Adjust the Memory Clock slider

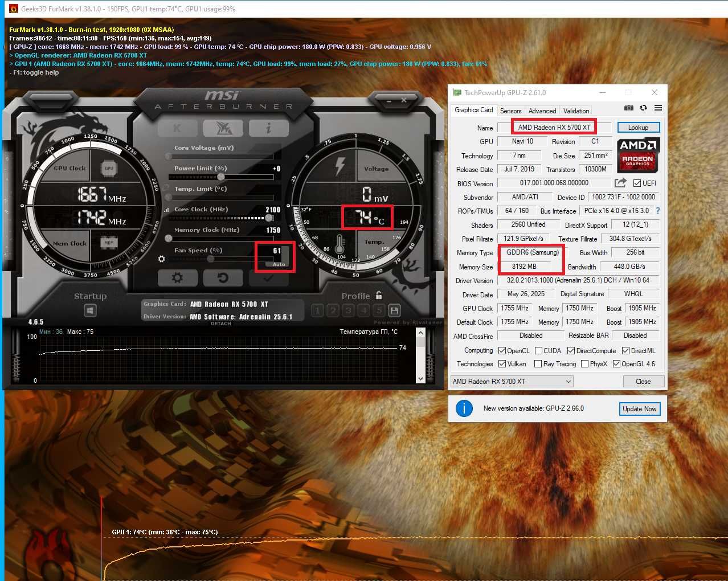220,238
